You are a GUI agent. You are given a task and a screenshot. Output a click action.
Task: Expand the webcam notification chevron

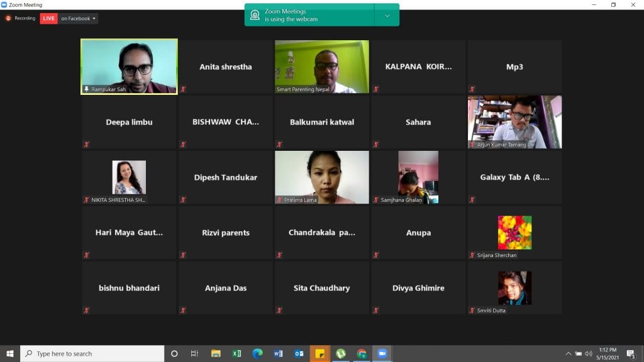tap(387, 16)
